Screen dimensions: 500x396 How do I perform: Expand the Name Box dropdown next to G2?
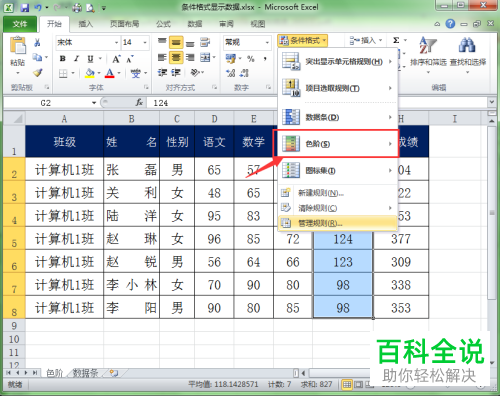coord(94,103)
